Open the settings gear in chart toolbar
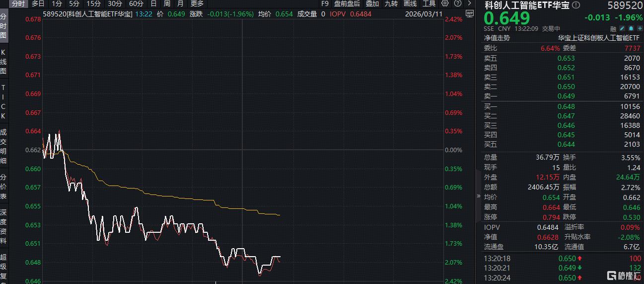Viewport: 644px width, 284px height. pyautogui.click(x=445, y=3)
